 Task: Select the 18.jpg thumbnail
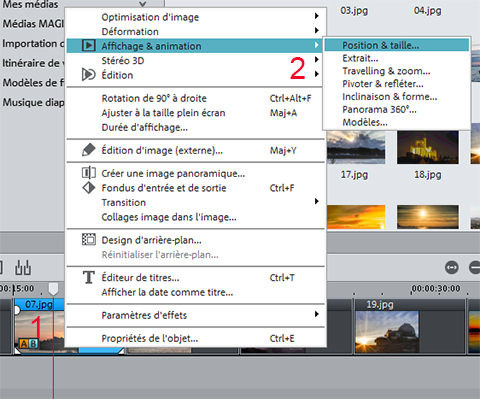tap(428, 147)
